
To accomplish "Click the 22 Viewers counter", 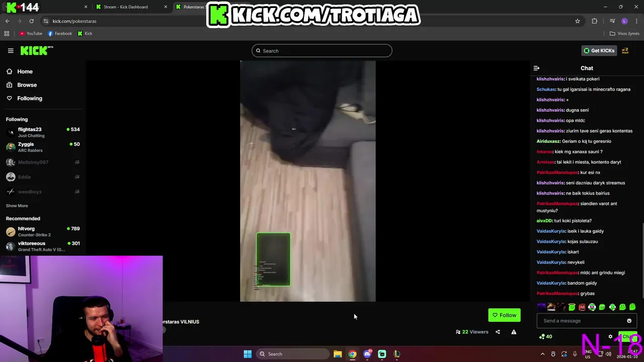I will (472, 332).
